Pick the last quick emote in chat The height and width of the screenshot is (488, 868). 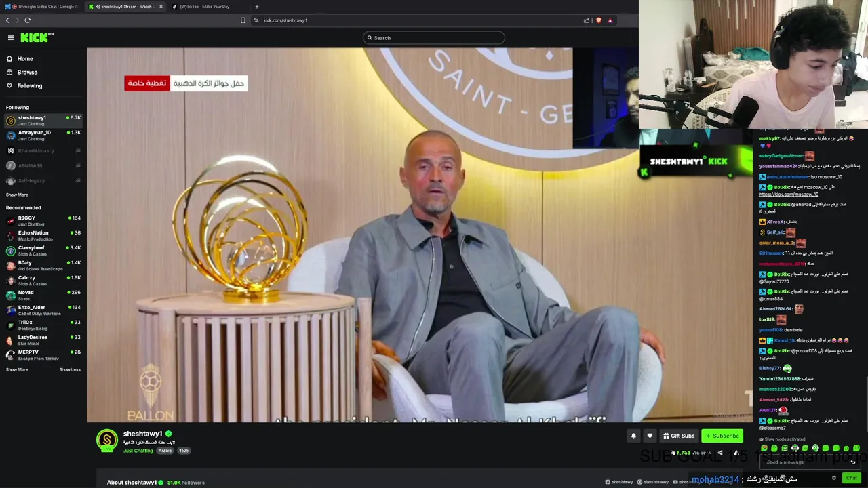tap(856, 448)
